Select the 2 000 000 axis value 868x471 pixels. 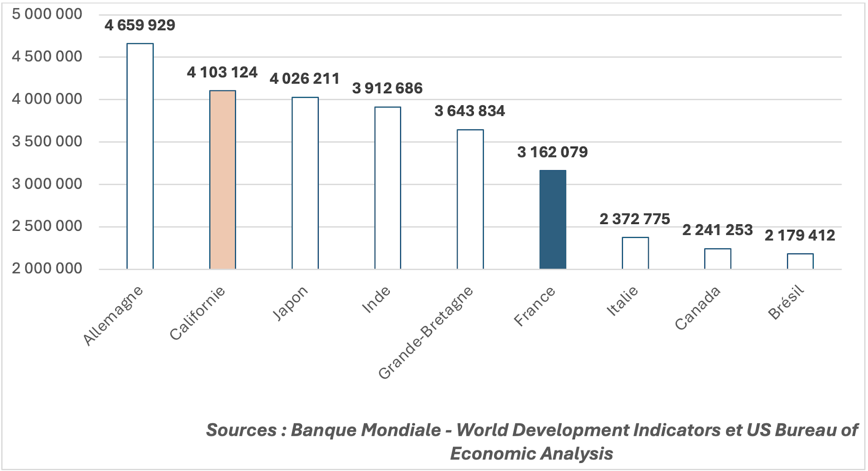point(47,269)
